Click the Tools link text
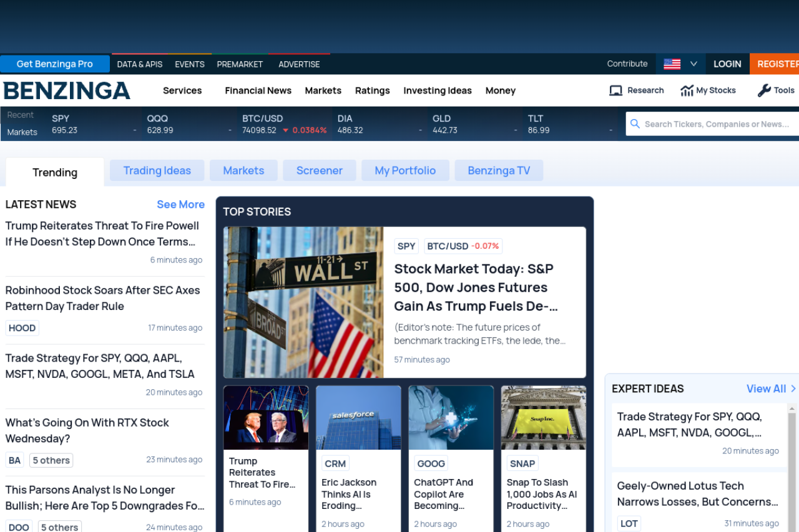This screenshot has width=799, height=532. point(784,90)
